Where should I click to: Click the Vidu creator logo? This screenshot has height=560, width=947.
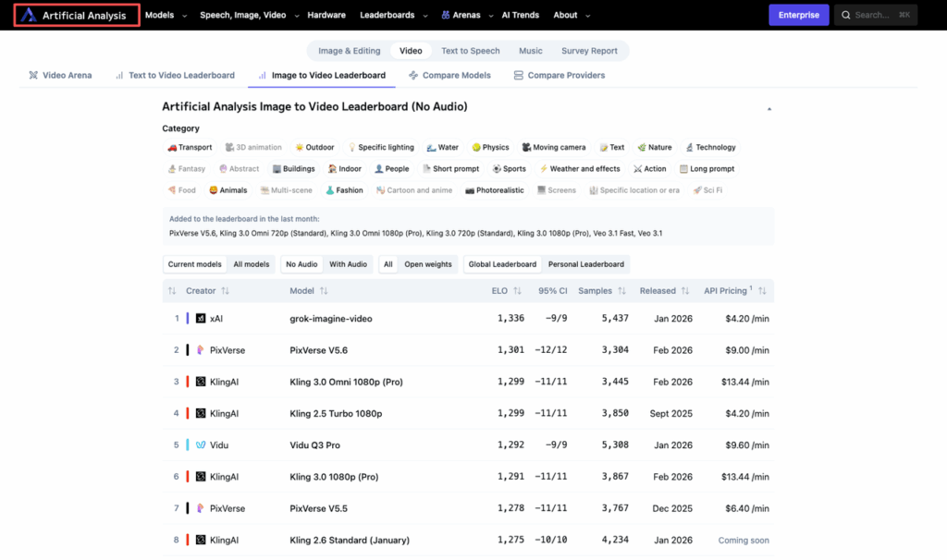(201, 444)
